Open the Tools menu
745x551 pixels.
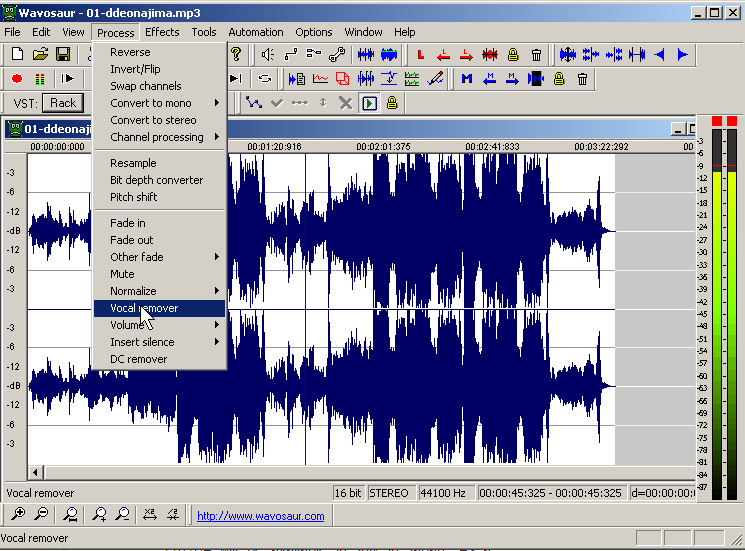click(204, 32)
